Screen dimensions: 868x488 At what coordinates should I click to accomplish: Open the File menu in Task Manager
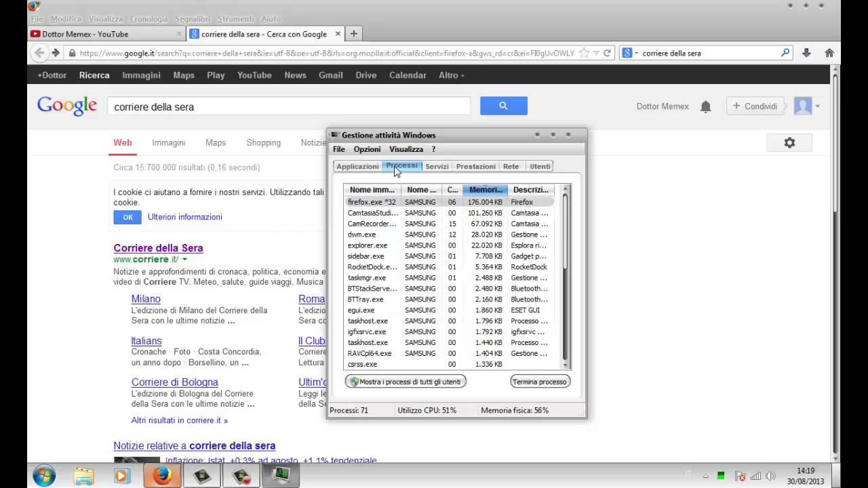tap(339, 149)
